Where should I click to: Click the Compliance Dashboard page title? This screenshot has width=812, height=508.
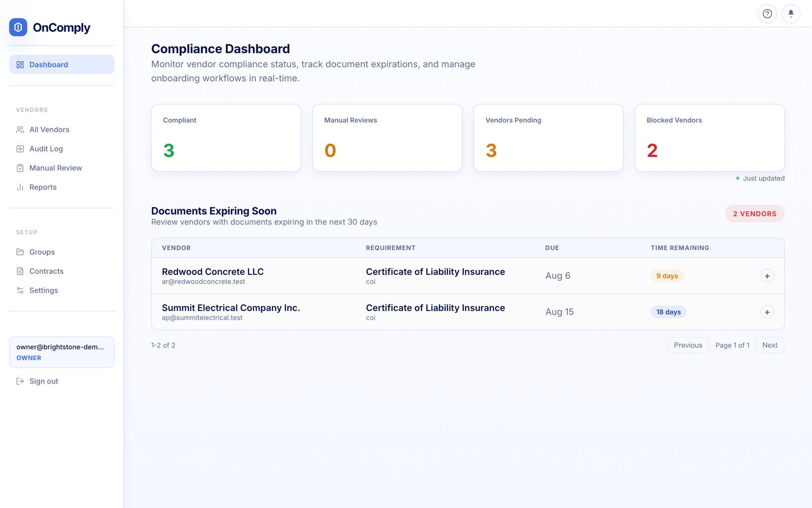(220, 49)
